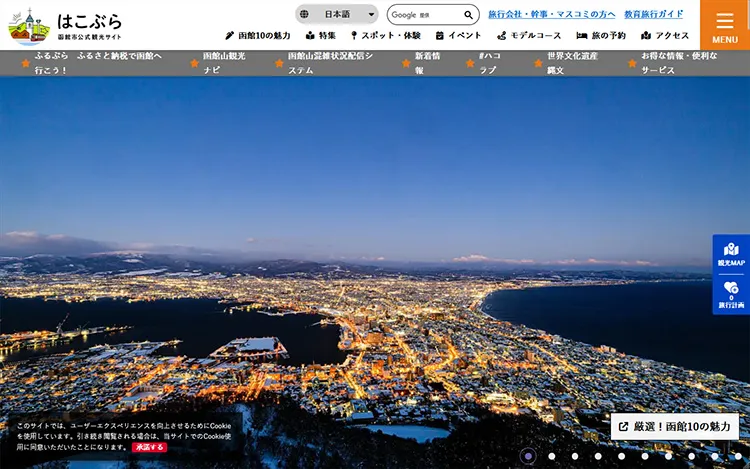Open the 教育旅行ガイド link
This screenshot has height=469, width=750.
tap(653, 14)
